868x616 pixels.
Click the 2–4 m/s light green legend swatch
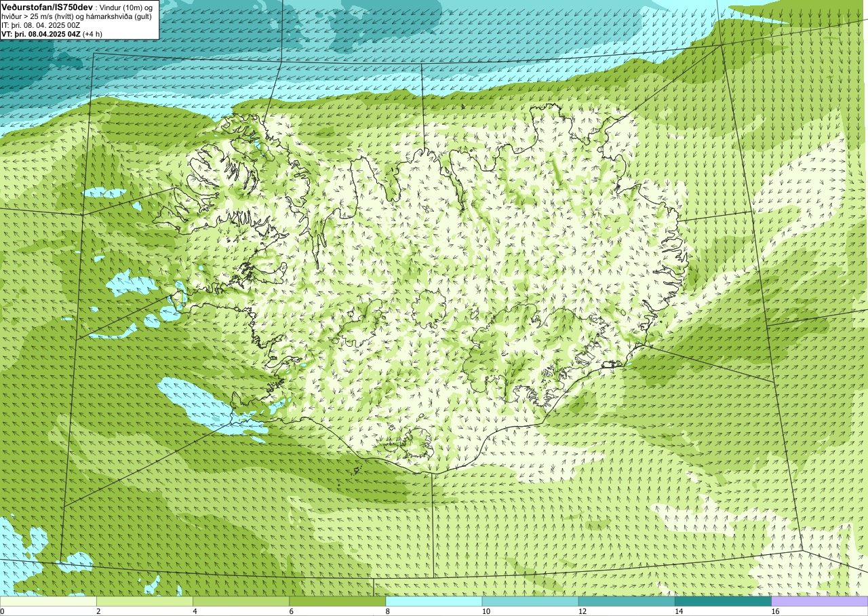point(144,601)
